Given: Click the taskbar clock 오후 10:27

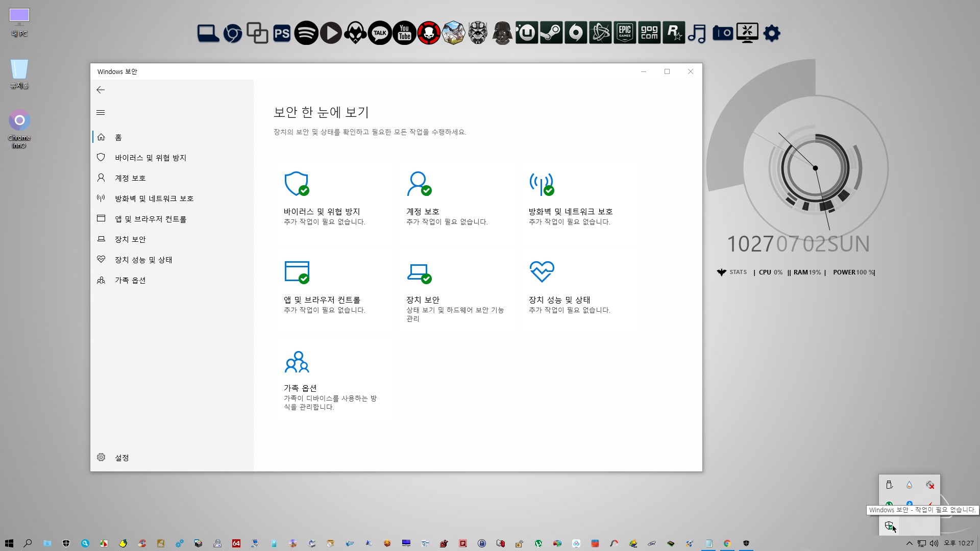Looking at the screenshot, I should (x=959, y=543).
